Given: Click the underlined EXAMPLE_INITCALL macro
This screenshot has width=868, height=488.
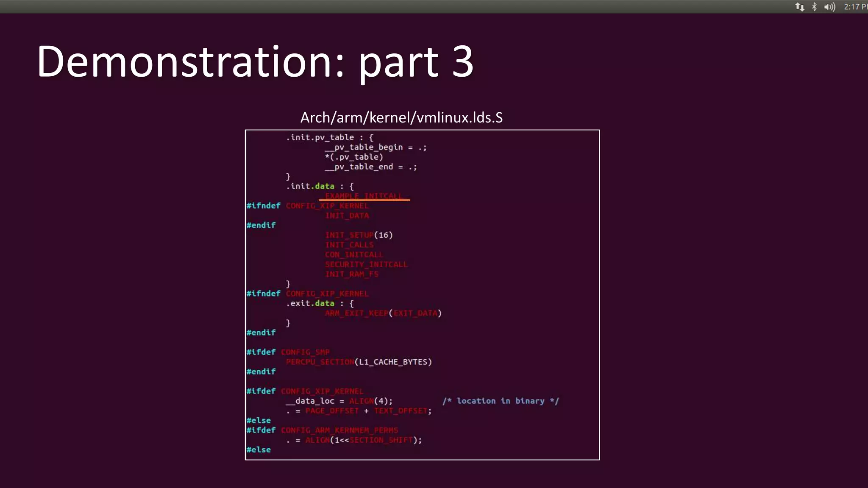Looking at the screenshot, I should coord(364,196).
